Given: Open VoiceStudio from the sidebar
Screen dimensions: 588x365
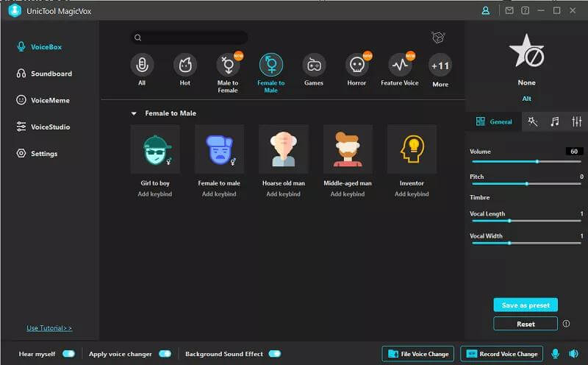Looking at the screenshot, I should (43, 127).
